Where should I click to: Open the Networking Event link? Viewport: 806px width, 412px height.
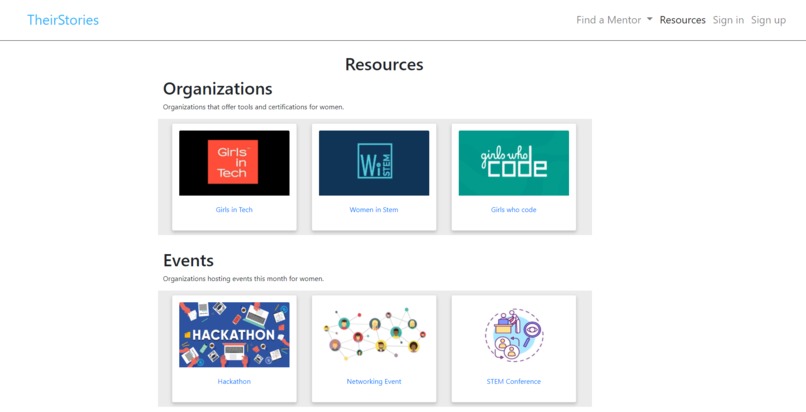tap(374, 381)
